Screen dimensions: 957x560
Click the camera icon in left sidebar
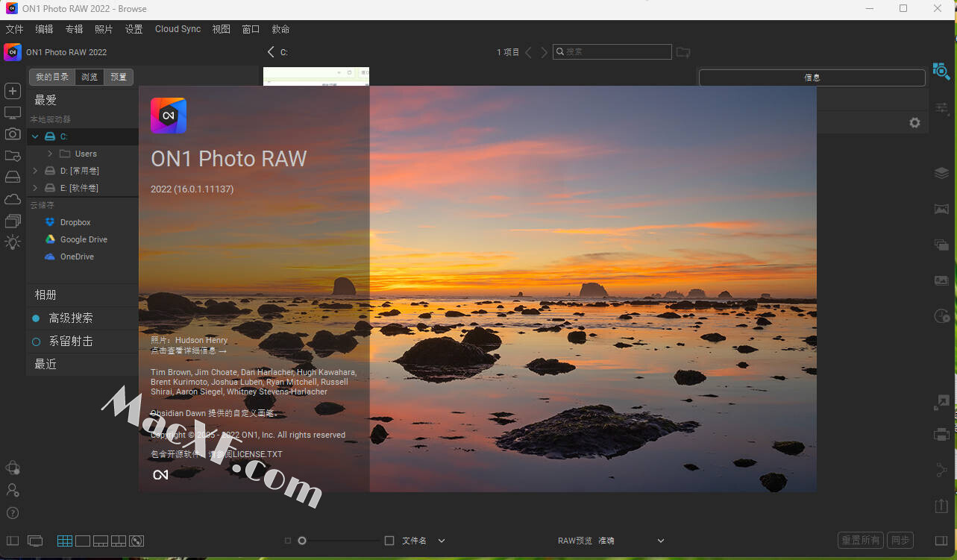click(x=13, y=133)
